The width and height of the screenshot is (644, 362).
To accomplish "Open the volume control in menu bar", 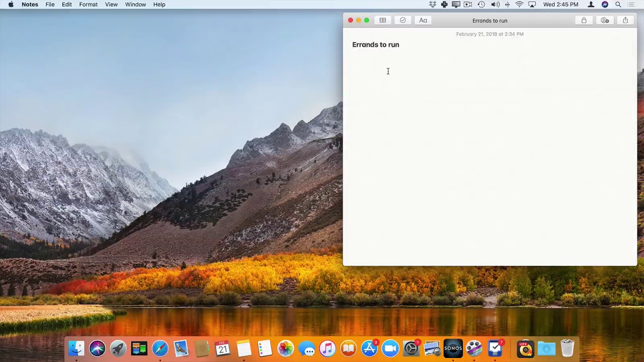I will point(495,5).
